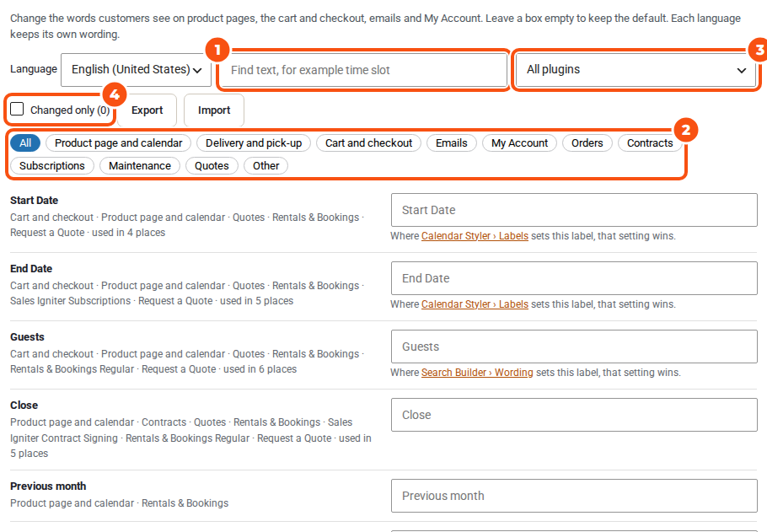Click the Previous month wording input box
The height and width of the screenshot is (532, 767).
[574, 496]
